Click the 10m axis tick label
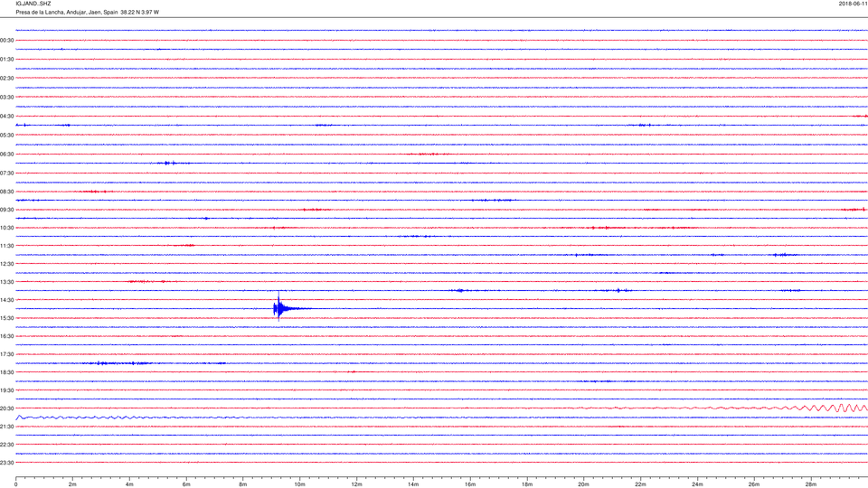Viewport: 868px width, 488px height. point(299,484)
